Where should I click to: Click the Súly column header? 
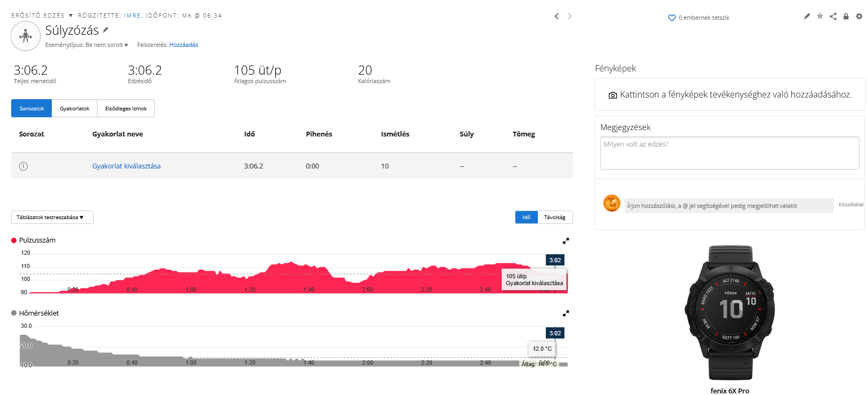(466, 134)
